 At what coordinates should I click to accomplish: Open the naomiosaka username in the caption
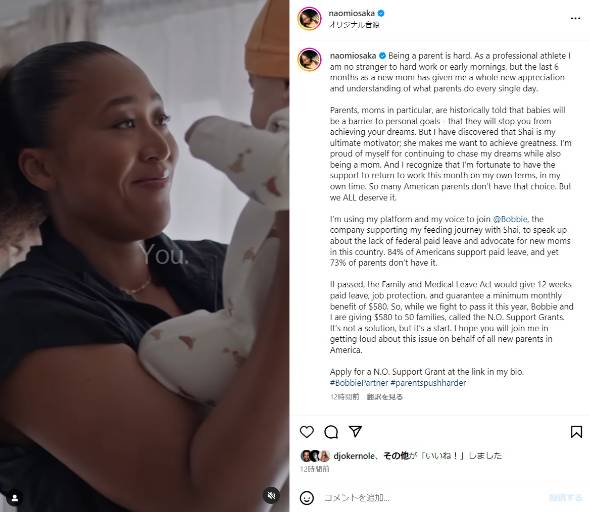point(353,56)
